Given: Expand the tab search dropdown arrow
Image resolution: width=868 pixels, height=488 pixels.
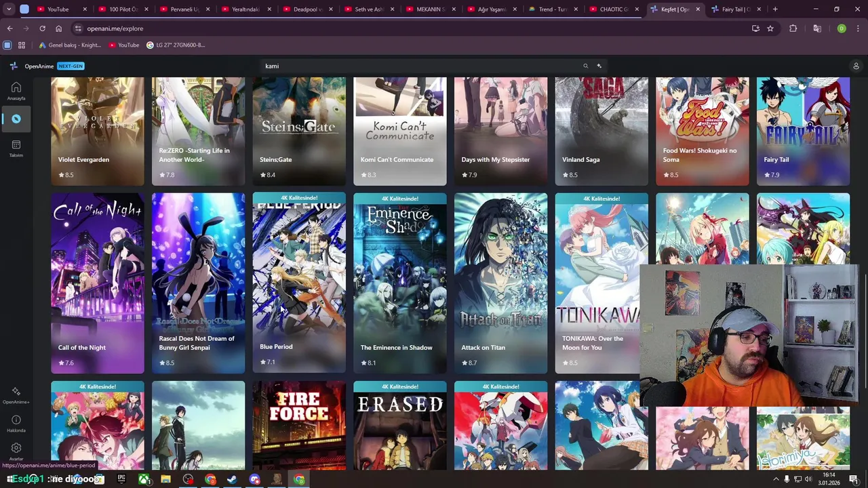Looking at the screenshot, I should pyautogui.click(x=9, y=9).
